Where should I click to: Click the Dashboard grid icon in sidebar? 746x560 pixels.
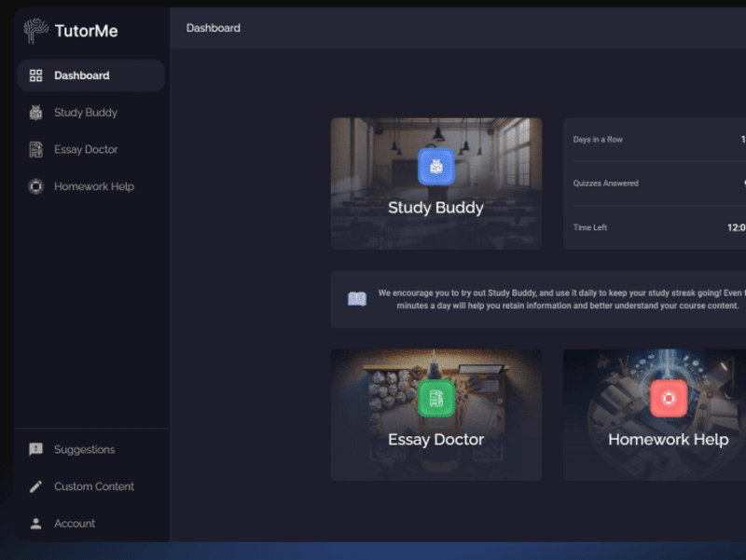click(35, 75)
